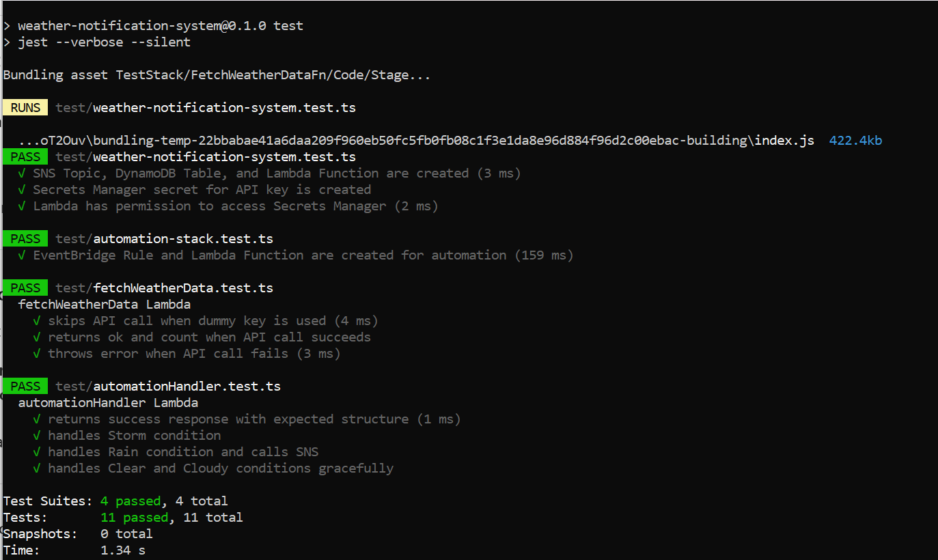This screenshot has height=560, width=938.
Task: Click the PASS badge beside automationHandler.test.ts
Action: pos(25,387)
